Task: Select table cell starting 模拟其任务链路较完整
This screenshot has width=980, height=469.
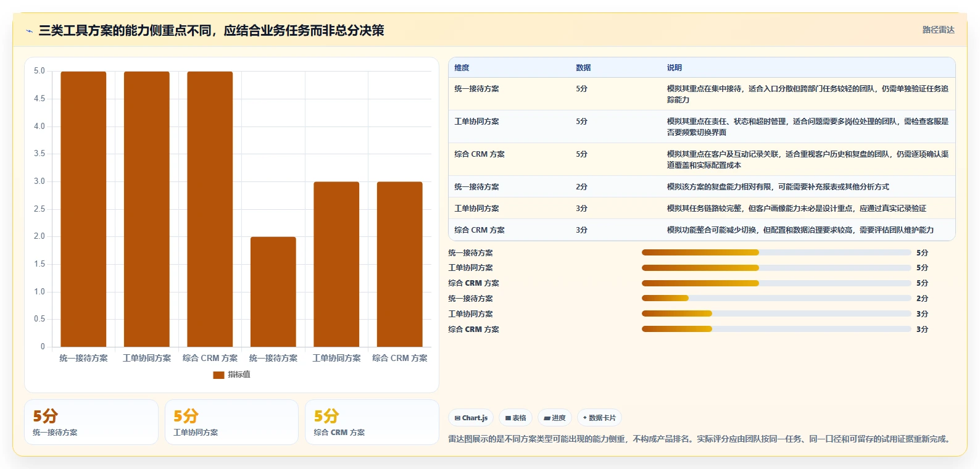Action: click(808, 208)
